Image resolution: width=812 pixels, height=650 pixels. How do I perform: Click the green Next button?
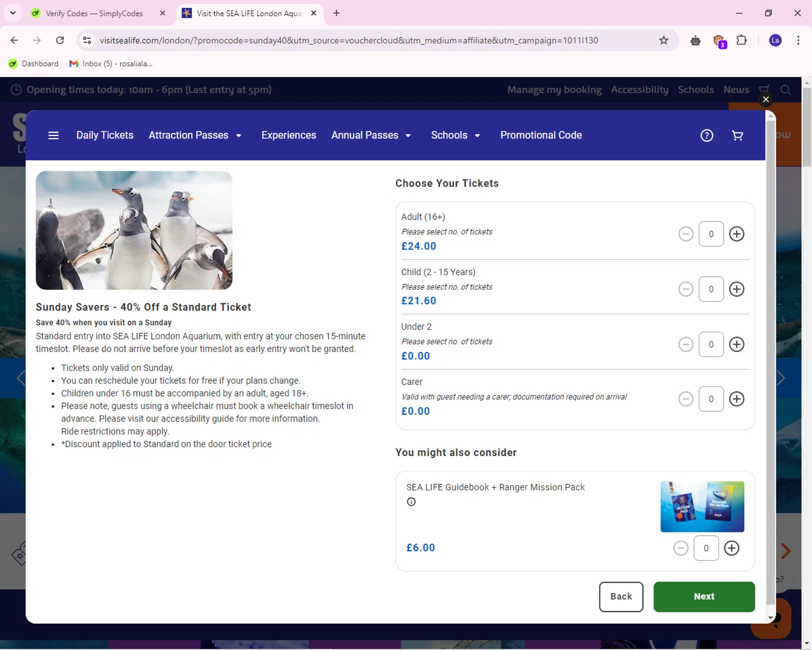point(704,597)
